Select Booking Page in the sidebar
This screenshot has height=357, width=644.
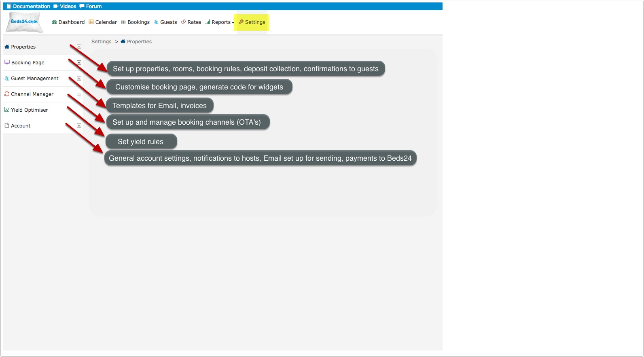point(28,63)
